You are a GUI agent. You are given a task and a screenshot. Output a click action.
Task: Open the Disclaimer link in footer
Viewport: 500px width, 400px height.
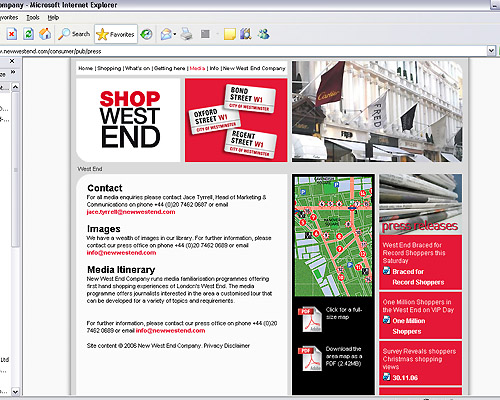point(236,346)
